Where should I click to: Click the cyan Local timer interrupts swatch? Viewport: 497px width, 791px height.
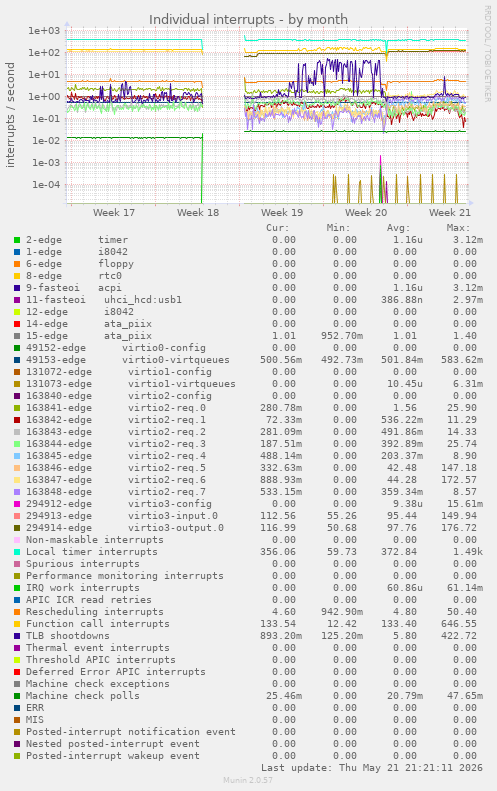(17, 552)
